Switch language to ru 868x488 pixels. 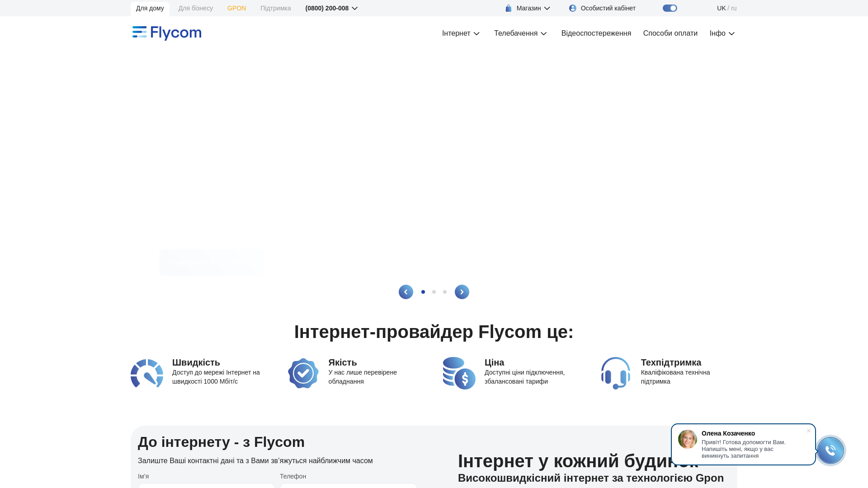pos(734,8)
